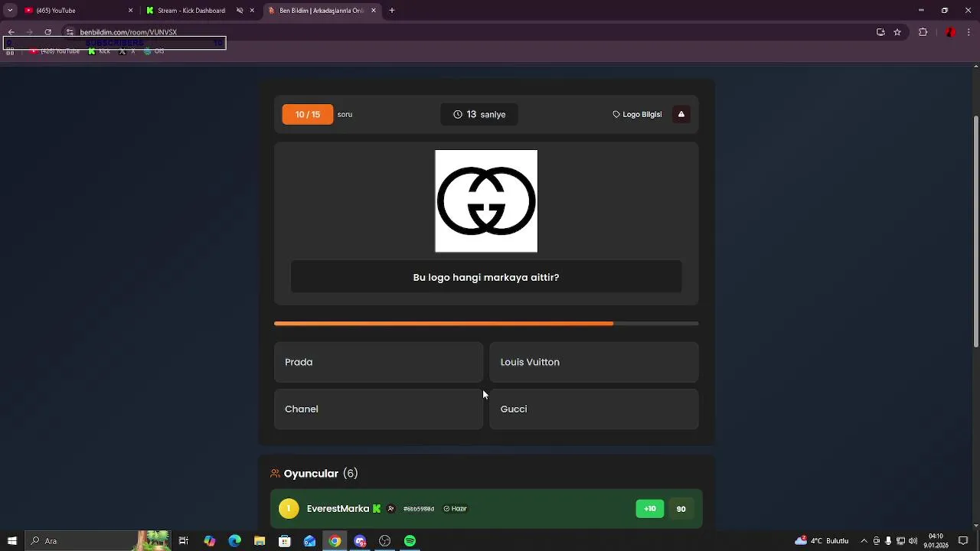Click the gold rank 1 badge
Image resolution: width=980 pixels, height=551 pixels.
pyautogui.click(x=289, y=509)
